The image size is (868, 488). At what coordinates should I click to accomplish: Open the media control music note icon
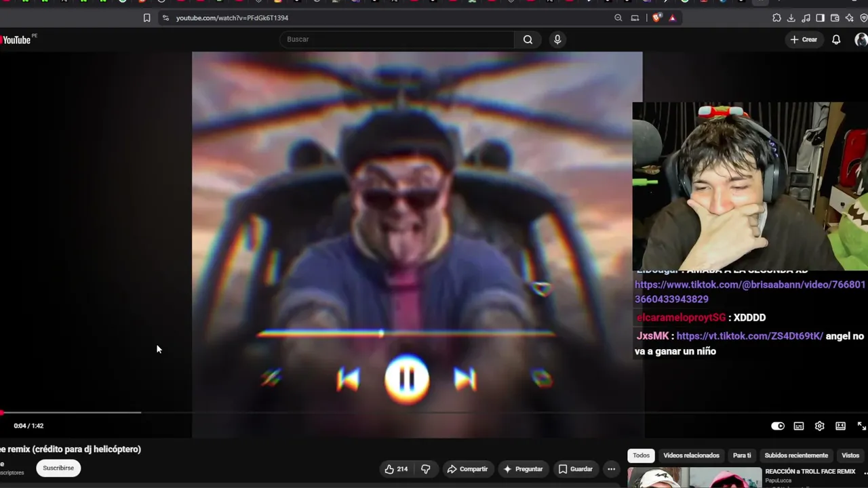pyautogui.click(x=806, y=18)
